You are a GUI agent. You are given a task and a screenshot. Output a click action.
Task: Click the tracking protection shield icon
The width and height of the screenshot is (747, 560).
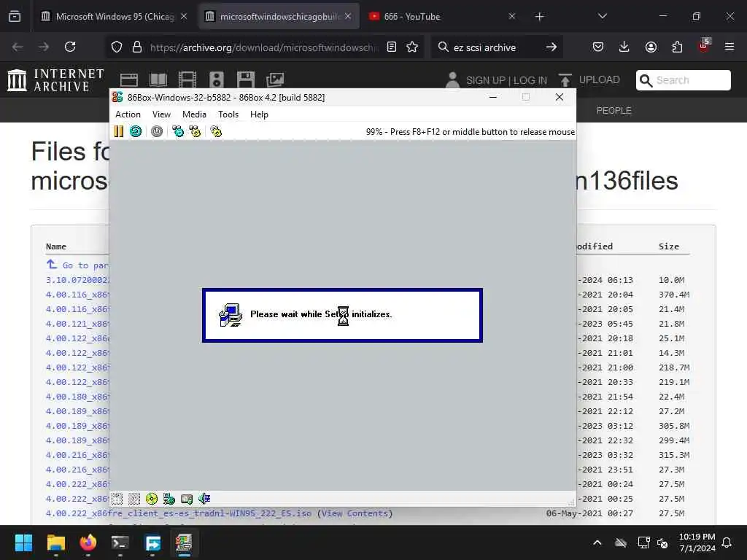(x=117, y=47)
